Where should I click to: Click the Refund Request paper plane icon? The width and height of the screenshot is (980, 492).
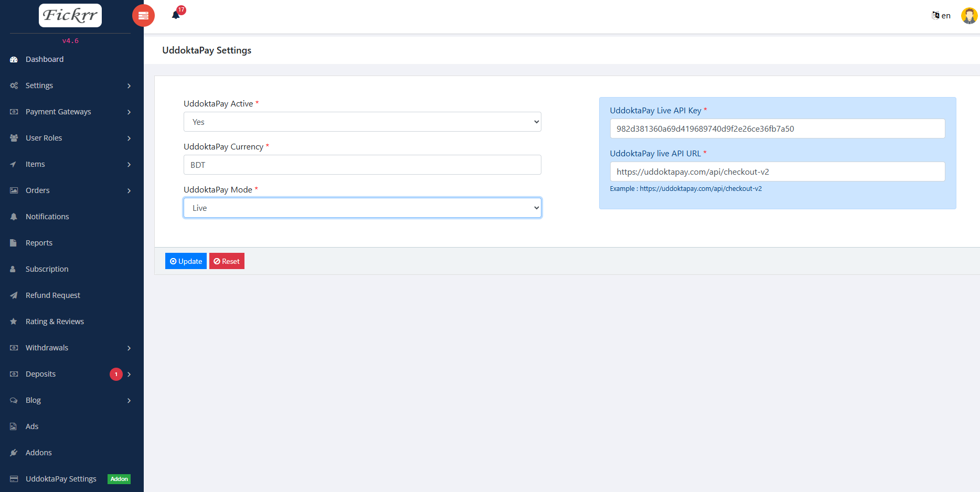click(x=13, y=295)
